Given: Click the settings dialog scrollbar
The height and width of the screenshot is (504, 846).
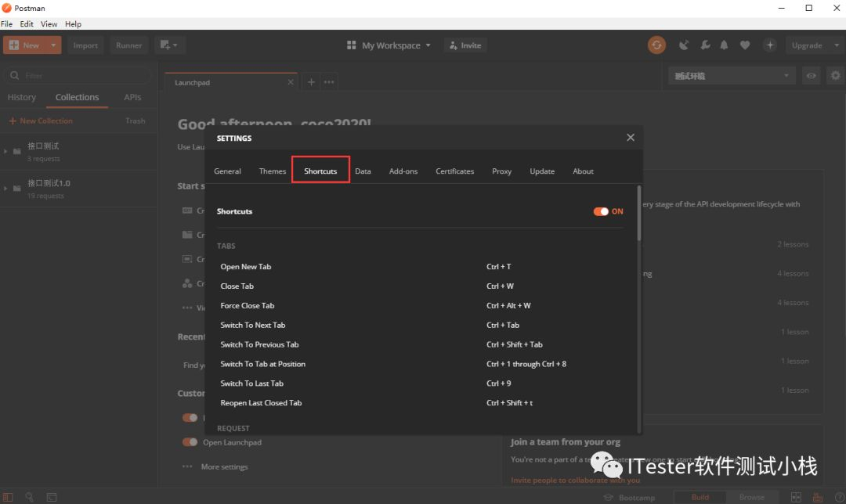Looking at the screenshot, I should pyautogui.click(x=639, y=214).
